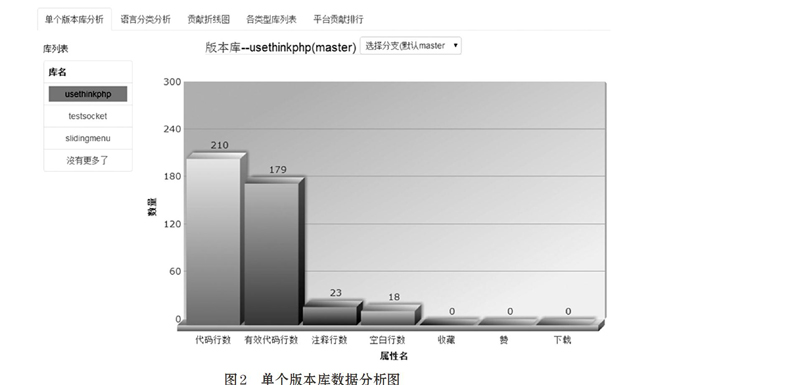The height and width of the screenshot is (385, 800).
Task: Click the dropdown arrow beside 选择分支
Action: (455, 45)
